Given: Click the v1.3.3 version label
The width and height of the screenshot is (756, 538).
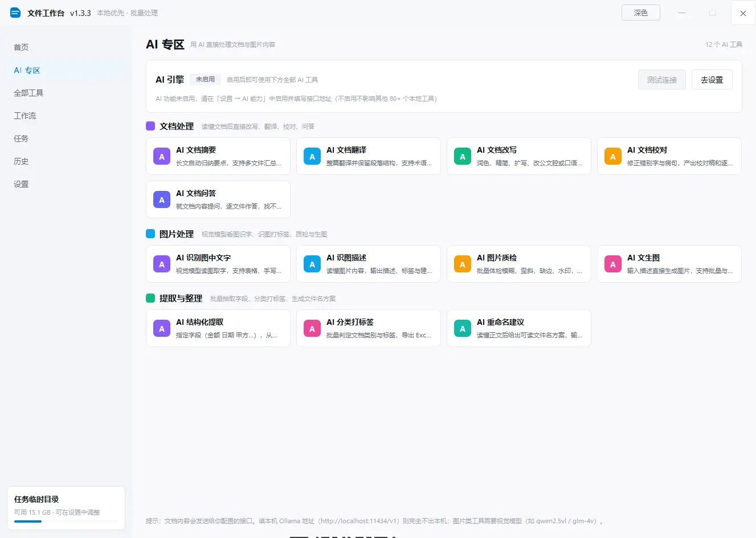Looking at the screenshot, I should [80, 13].
